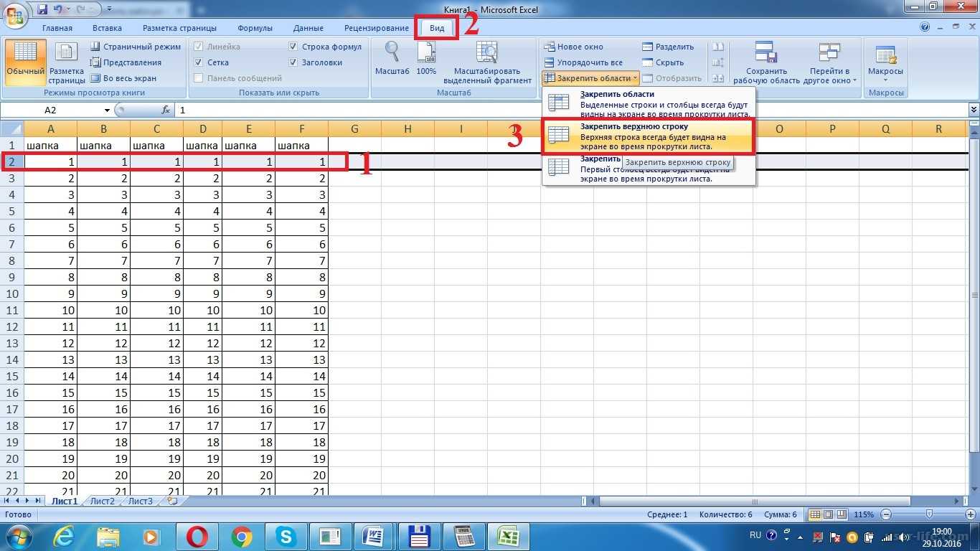This screenshot has width=980, height=551.
Task: Click Скрыть window button
Action: [x=663, y=62]
